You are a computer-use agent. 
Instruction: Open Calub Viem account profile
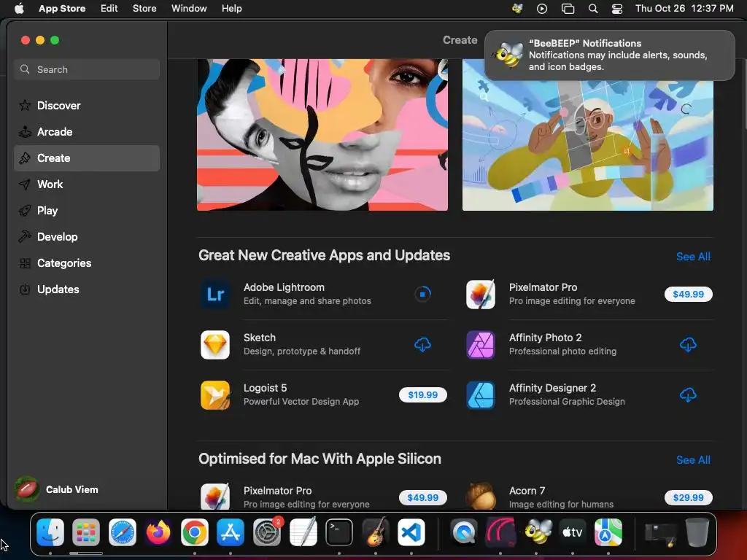tap(57, 489)
